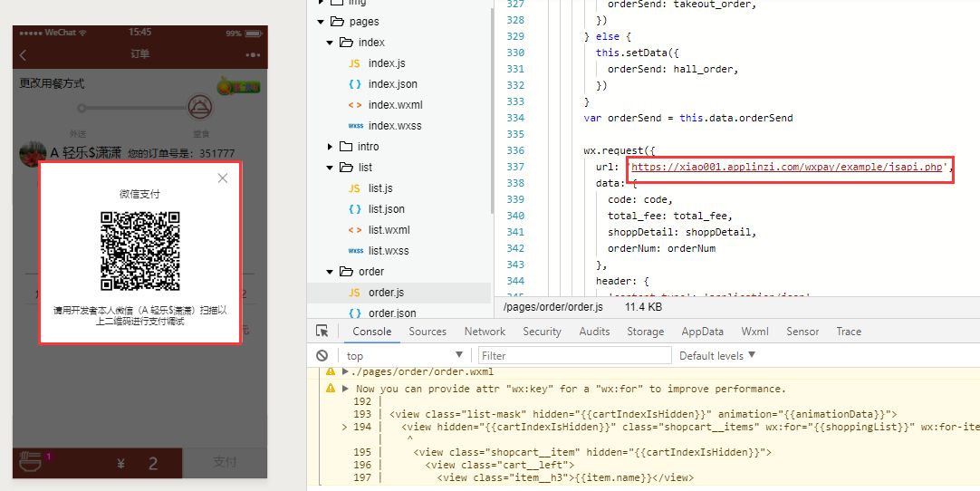Click line number 337 in code editor
The height and width of the screenshot is (491, 980).
click(x=515, y=167)
